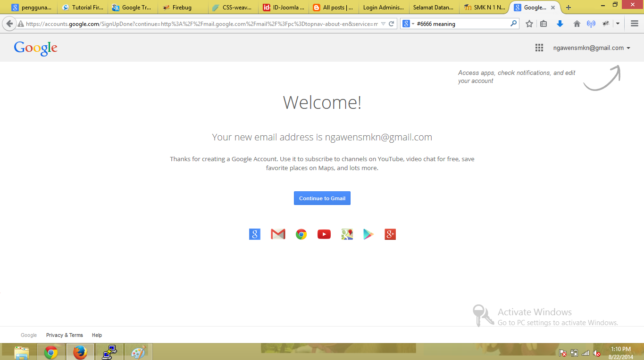
Task: Open Google Search product icon
Action: [255, 234]
